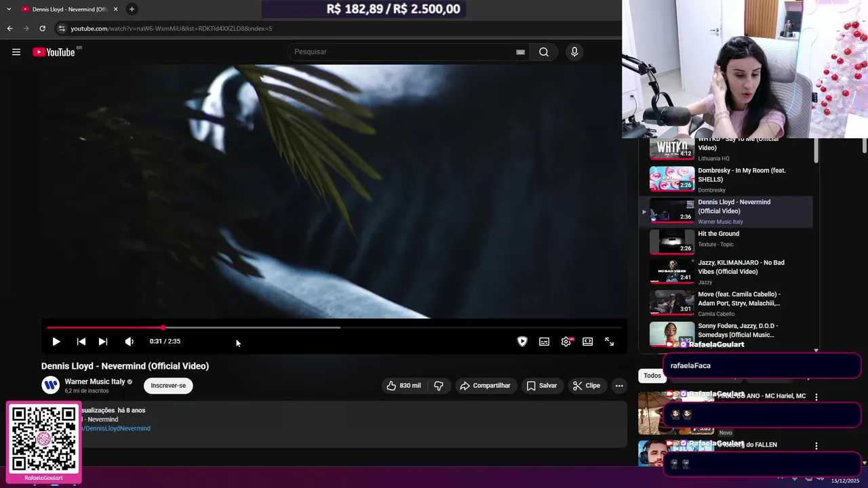Skip to the previous playlist video
This screenshot has height=488, width=868.
(x=81, y=342)
